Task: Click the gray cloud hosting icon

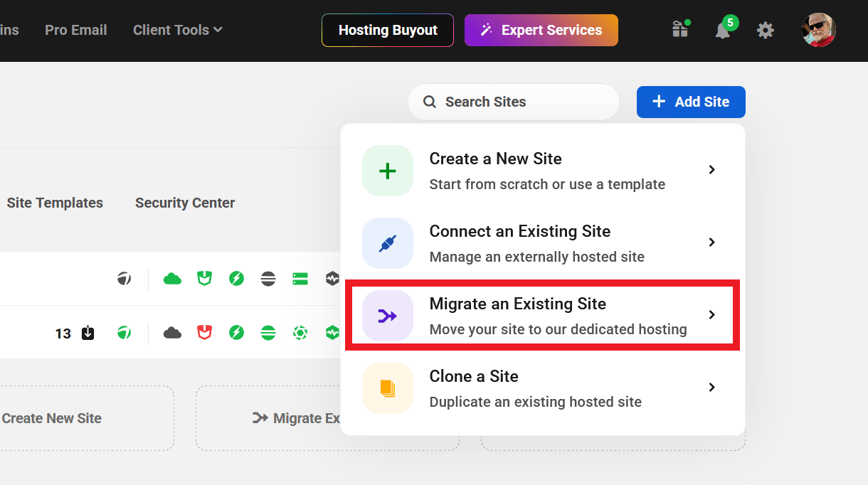Action: coord(172,332)
